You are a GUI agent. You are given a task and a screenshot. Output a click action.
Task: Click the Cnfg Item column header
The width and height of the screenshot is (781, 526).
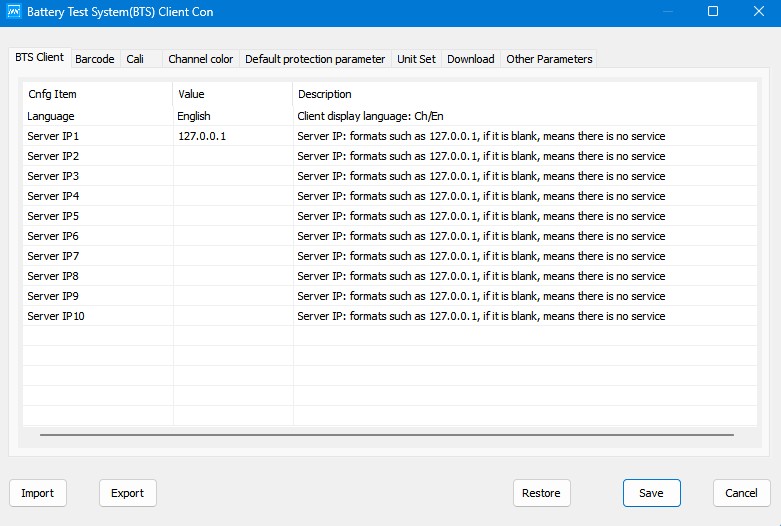98,94
